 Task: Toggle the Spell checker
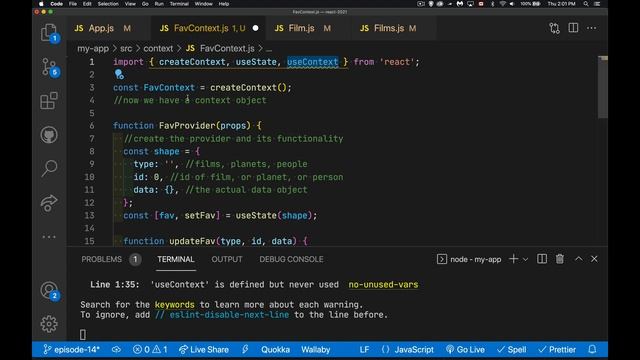[511, 350]
